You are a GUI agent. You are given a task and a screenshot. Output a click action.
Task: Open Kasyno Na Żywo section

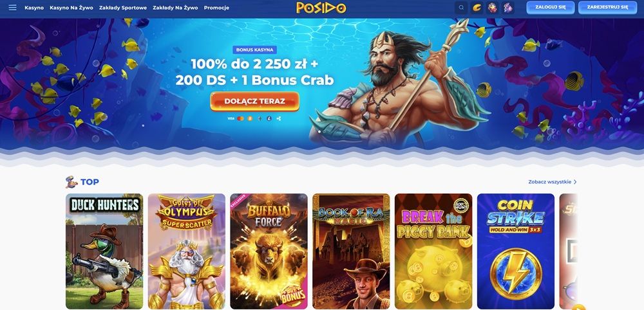[x=71, y=7]
